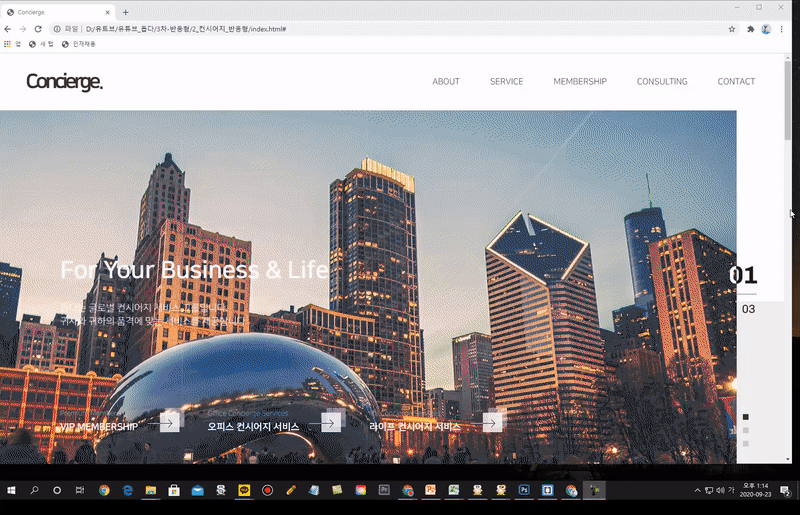The image size is (800, 515).
Task: Close the Concierge tab
Action: [107, 12]
